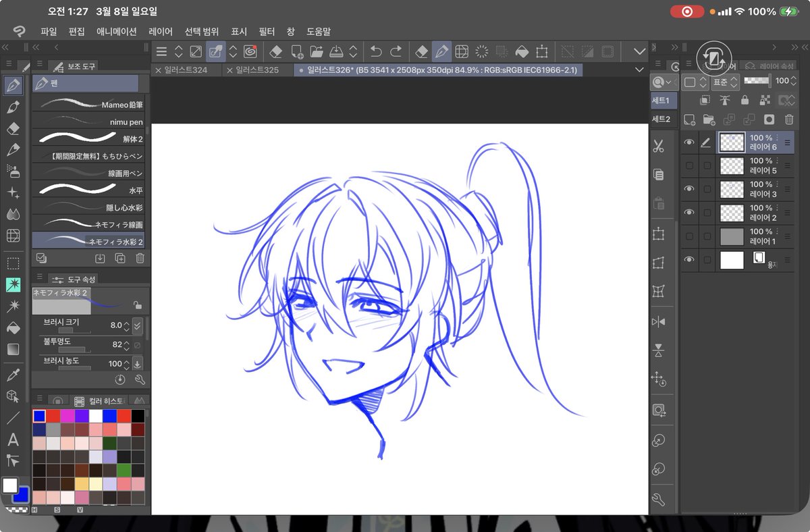Select the Blend (water drops) tool

13,214
